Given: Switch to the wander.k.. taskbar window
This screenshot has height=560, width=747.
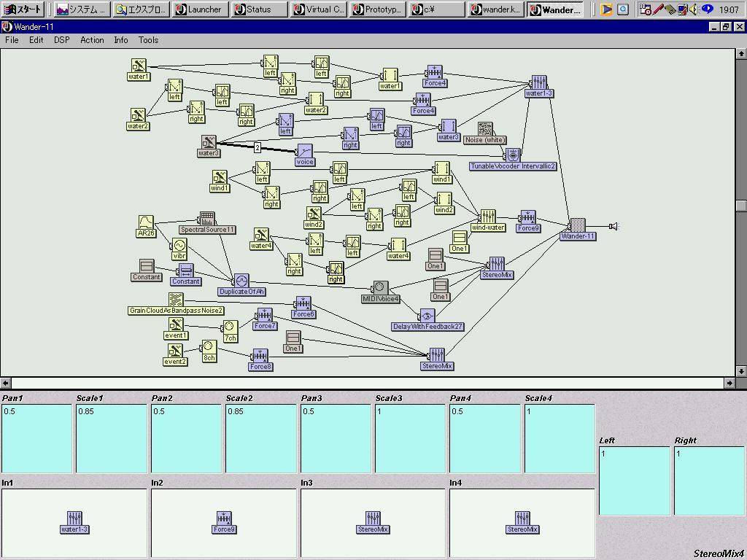Looking at the screenshot, I should tap(495, 9).
